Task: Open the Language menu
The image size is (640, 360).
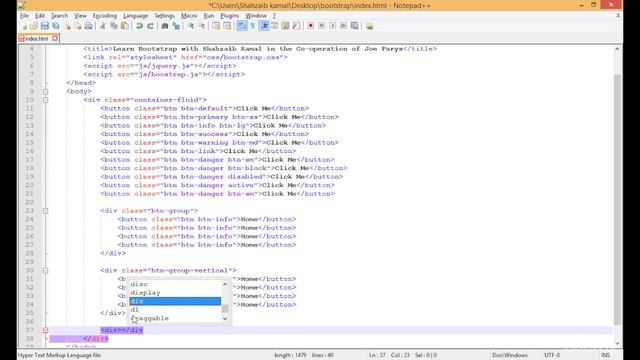Action: tap(136, 16)
